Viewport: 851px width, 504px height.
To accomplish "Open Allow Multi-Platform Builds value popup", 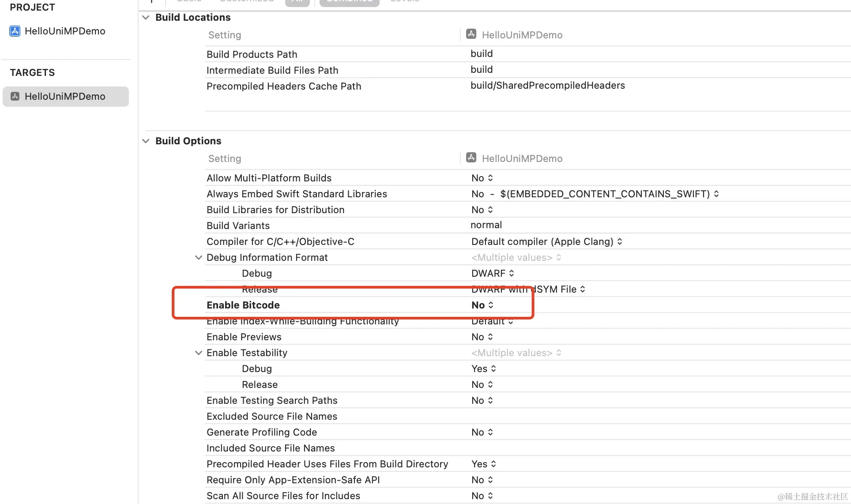I will (x=482, y=178).
